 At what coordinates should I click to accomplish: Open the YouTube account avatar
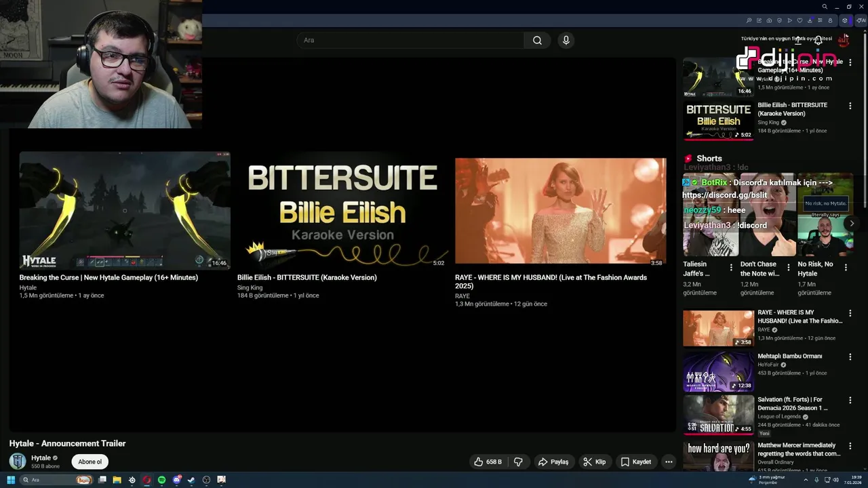pyautogui.click(x=844, y=40)
